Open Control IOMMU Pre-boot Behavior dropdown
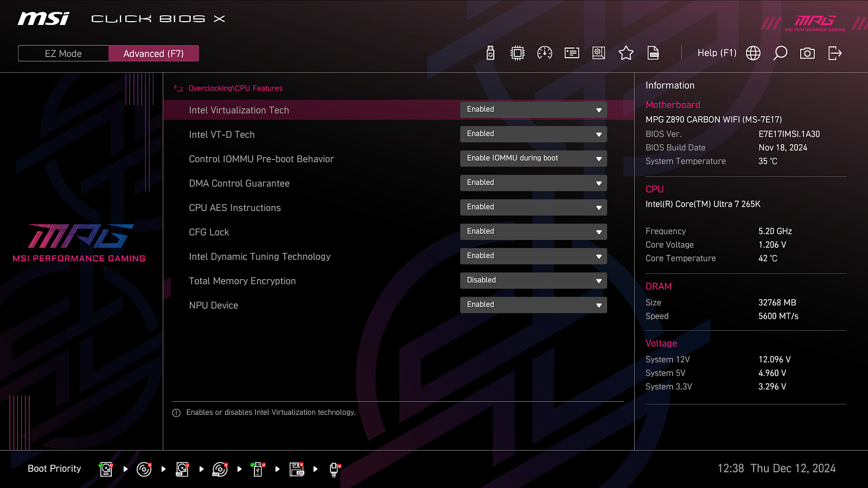 [533, 159]
